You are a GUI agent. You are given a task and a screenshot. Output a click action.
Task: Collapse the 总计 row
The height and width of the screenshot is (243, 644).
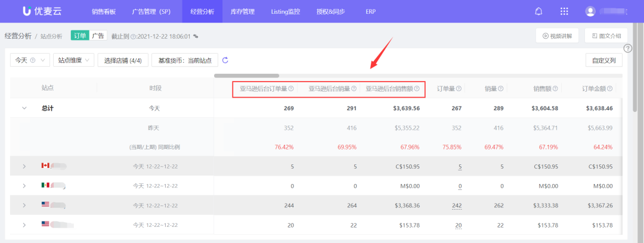click(24, 108)
